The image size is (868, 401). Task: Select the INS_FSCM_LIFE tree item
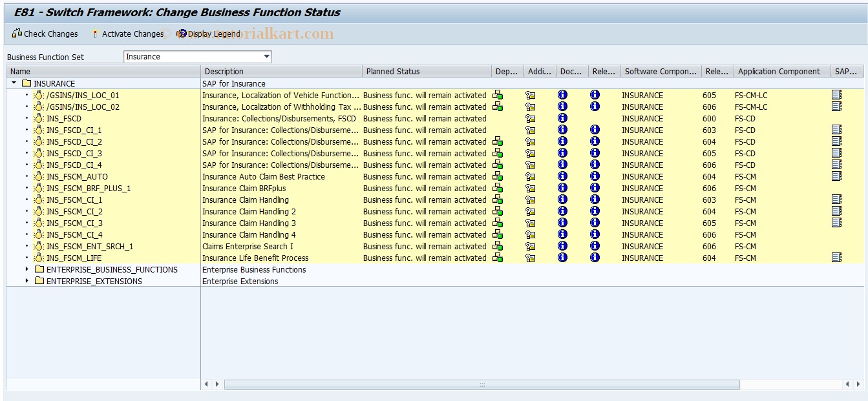click(74, 258)
